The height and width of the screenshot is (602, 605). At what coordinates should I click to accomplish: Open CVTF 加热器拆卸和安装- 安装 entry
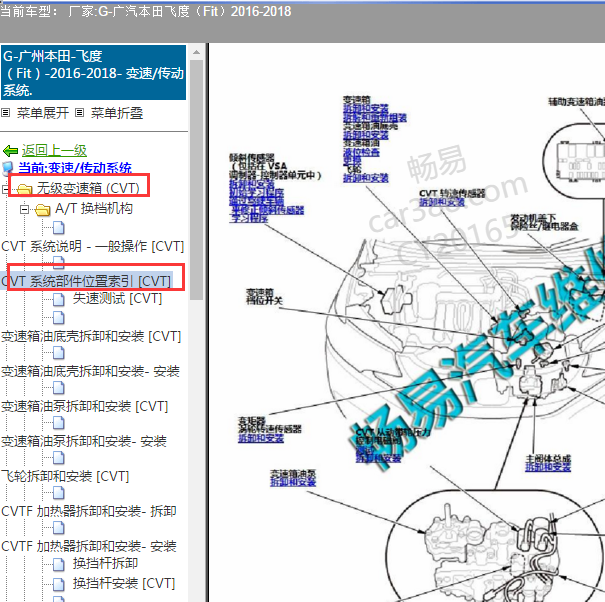pos(89,546)
